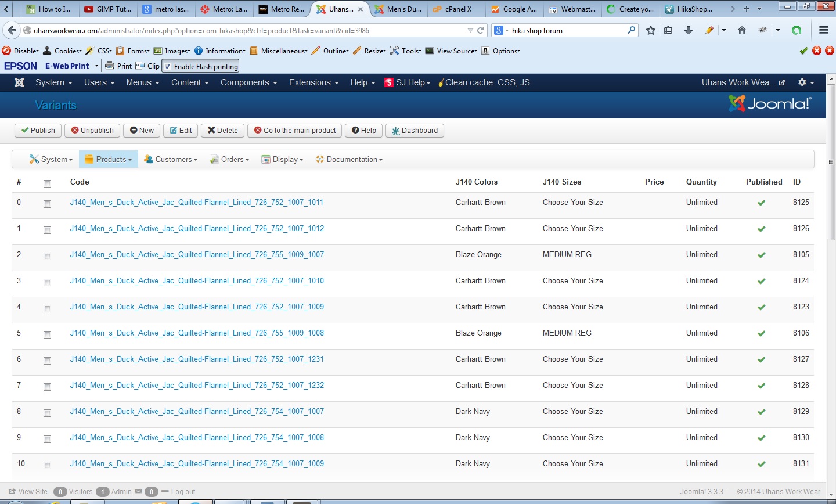Click published checkmark for ID 8125
836x504 pixels.
tap(762, 203)
